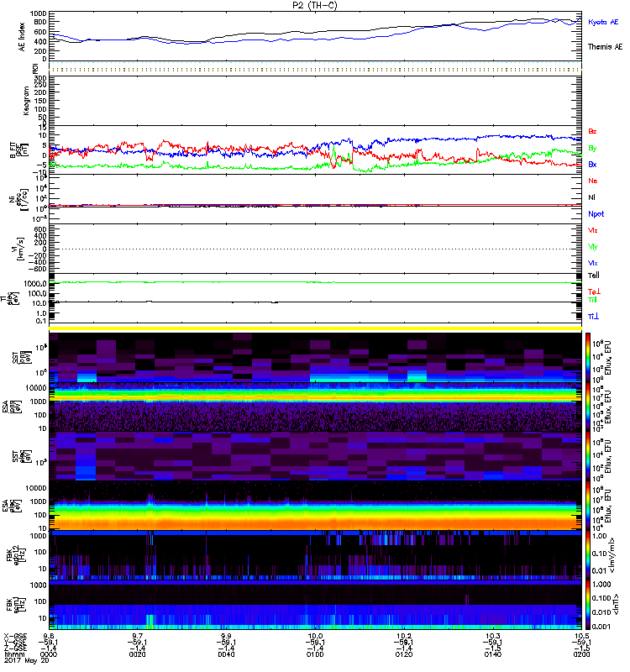Click the <|mV/m|> color bar unit label
The height and width of the screenshot is (672, 630).
[x=612, y=555]
